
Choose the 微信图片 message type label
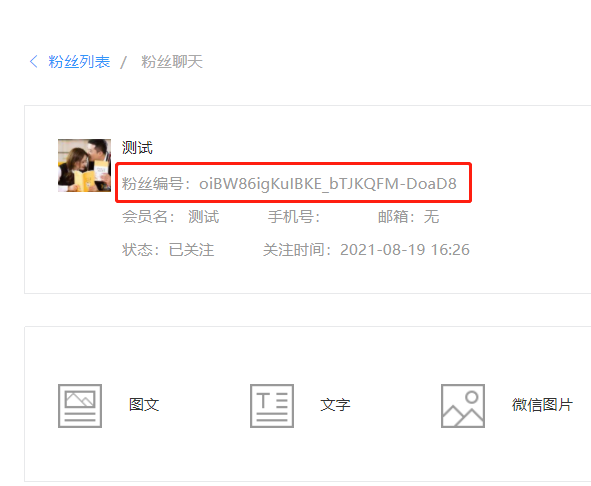tap(542, 405)
